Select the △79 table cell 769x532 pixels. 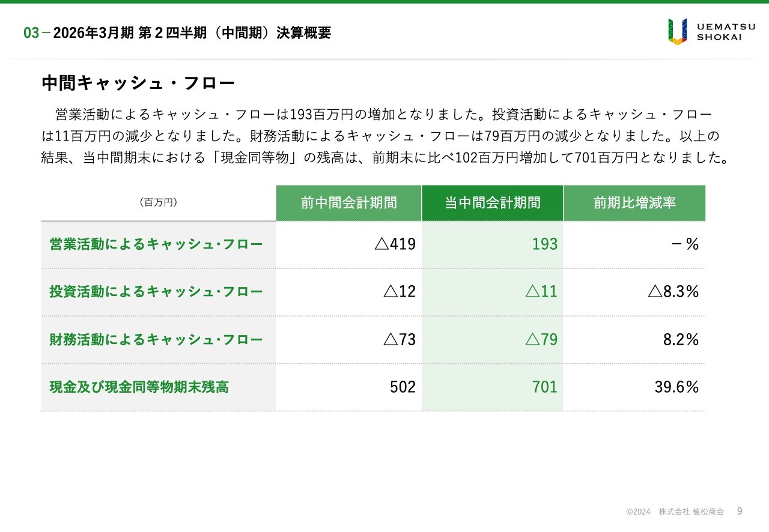tap(541, 340)
